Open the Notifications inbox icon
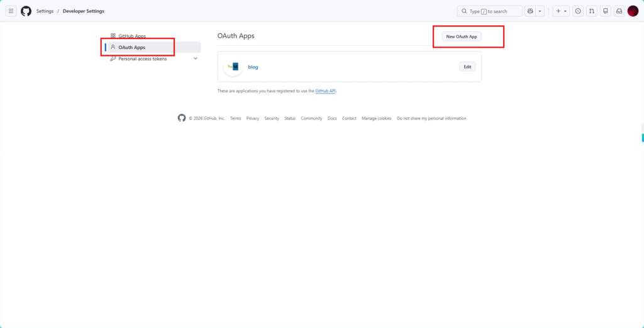 tap(619, 11)
